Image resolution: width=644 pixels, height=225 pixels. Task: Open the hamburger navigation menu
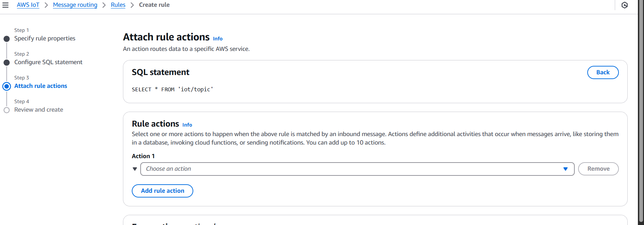[5, 5]
